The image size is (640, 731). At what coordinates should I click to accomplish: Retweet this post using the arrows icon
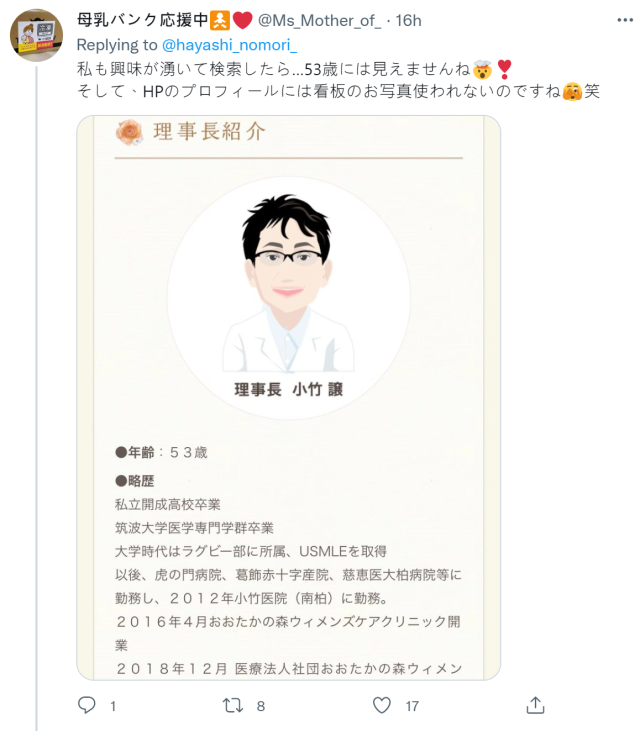point(233,705)
